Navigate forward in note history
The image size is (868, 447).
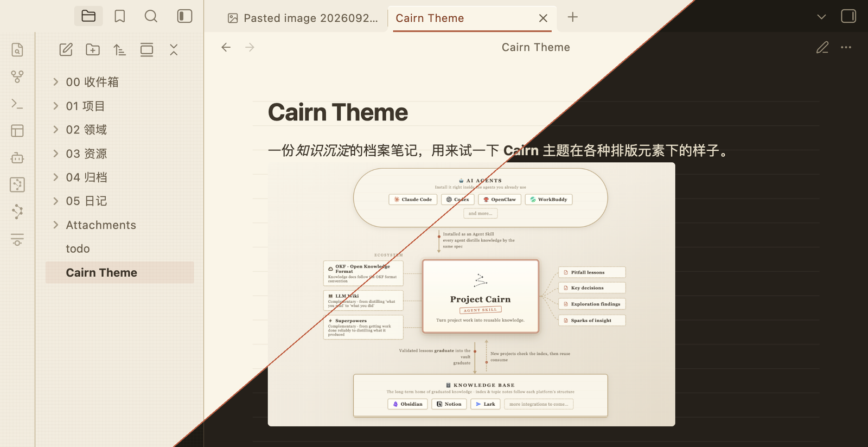[250, 47]
